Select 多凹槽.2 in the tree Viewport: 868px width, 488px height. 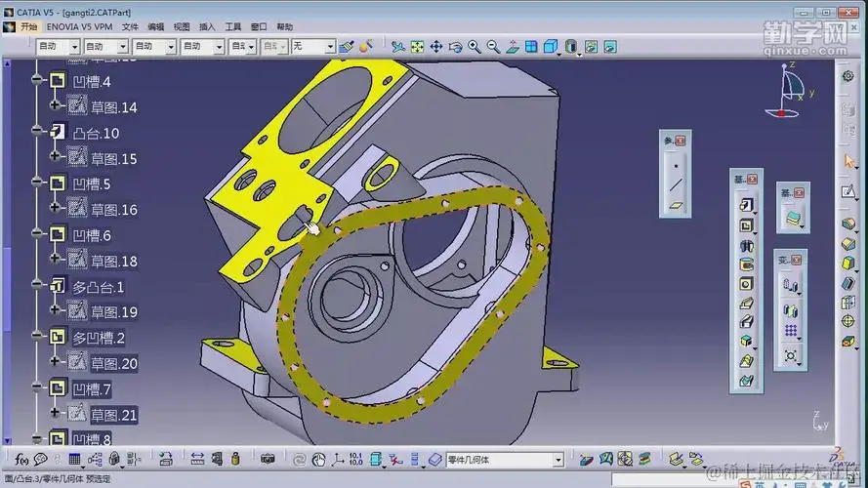coord(99,338)
